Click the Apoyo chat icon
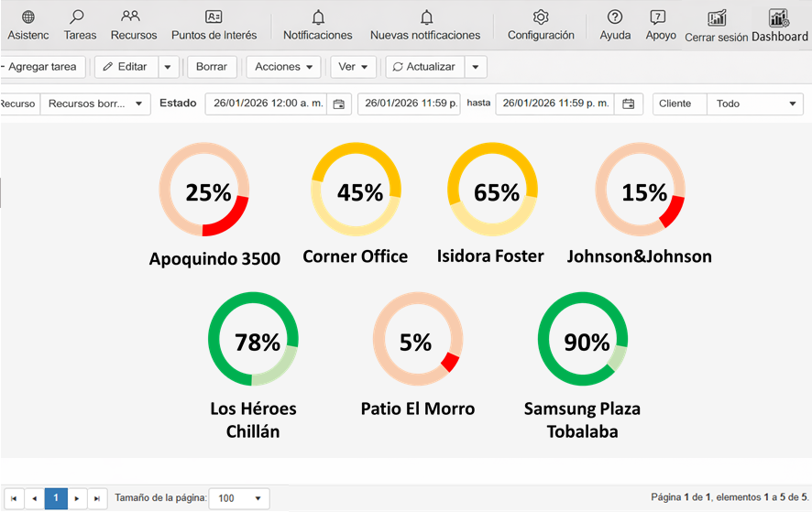The image size is (812, 512). coord(658,17)
